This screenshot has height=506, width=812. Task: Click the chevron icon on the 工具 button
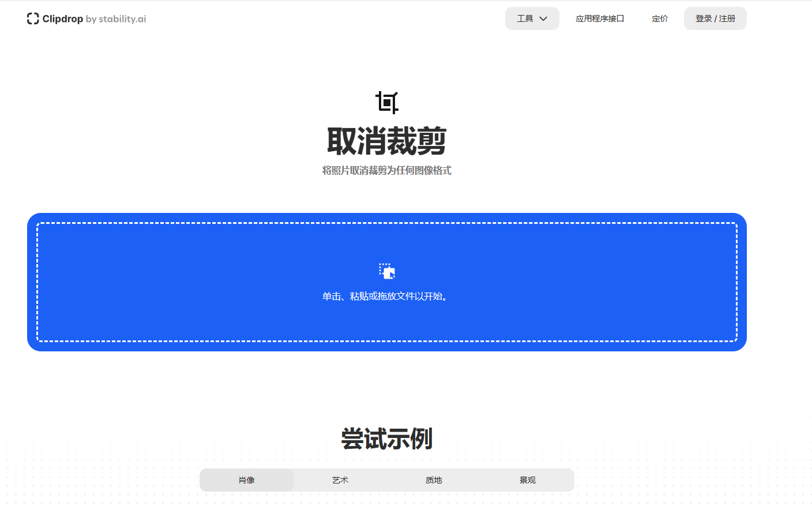[x=543, y=18]
